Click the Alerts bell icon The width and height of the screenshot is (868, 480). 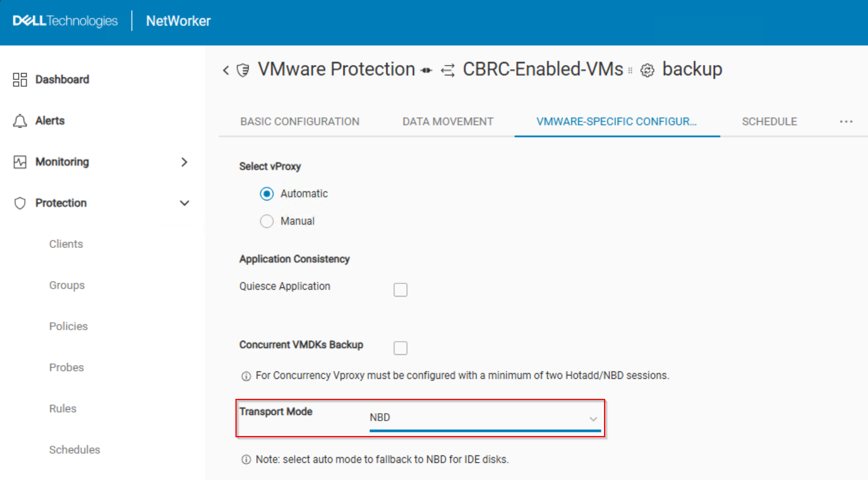click(x=20, y=121)
